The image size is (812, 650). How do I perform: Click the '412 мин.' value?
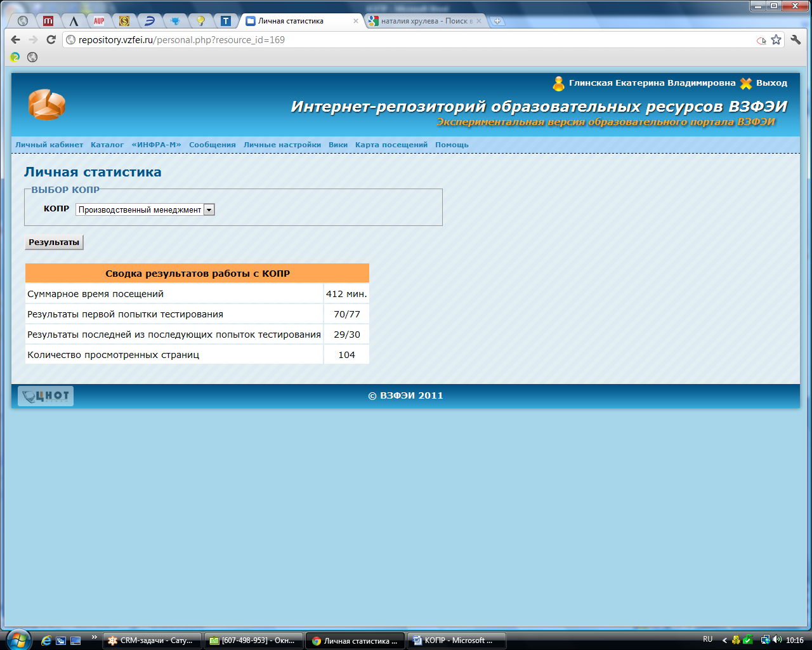pyautogui.click(x=346, y=294)
